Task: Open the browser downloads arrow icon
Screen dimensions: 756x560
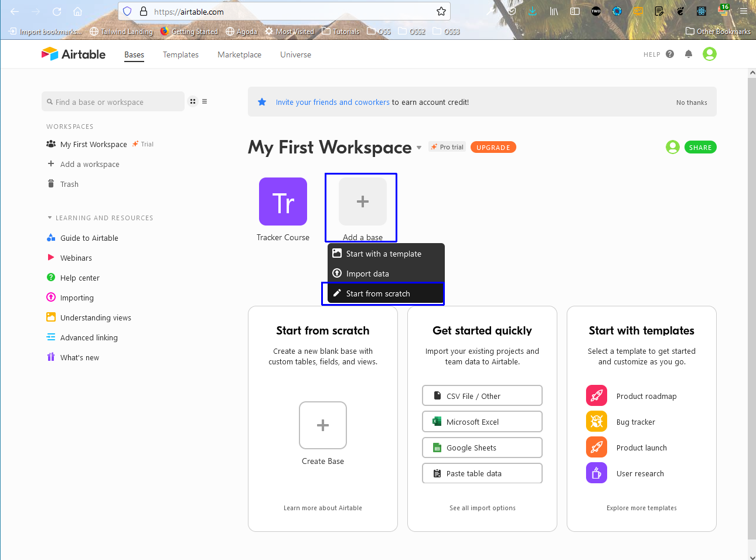Action: 532,11
